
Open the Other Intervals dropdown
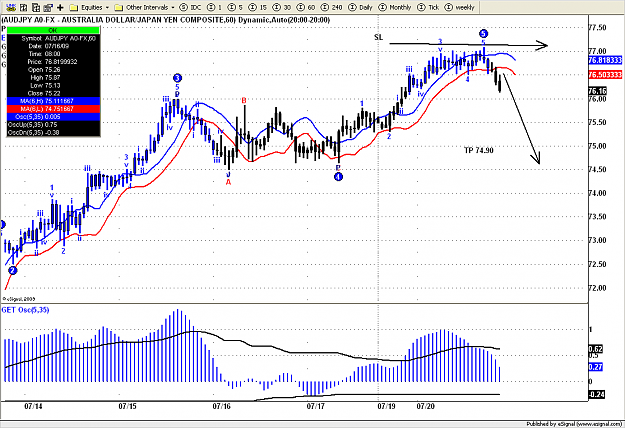(144, 7)
